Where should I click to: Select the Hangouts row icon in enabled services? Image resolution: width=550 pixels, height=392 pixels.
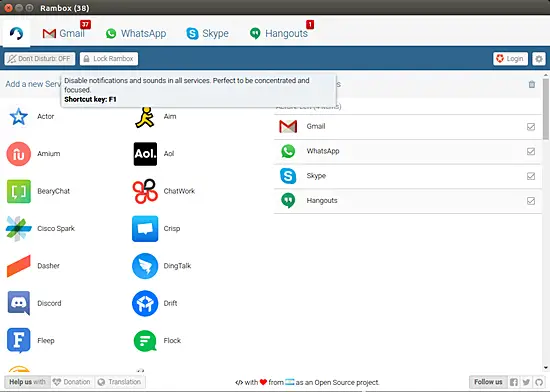point(288,201)
